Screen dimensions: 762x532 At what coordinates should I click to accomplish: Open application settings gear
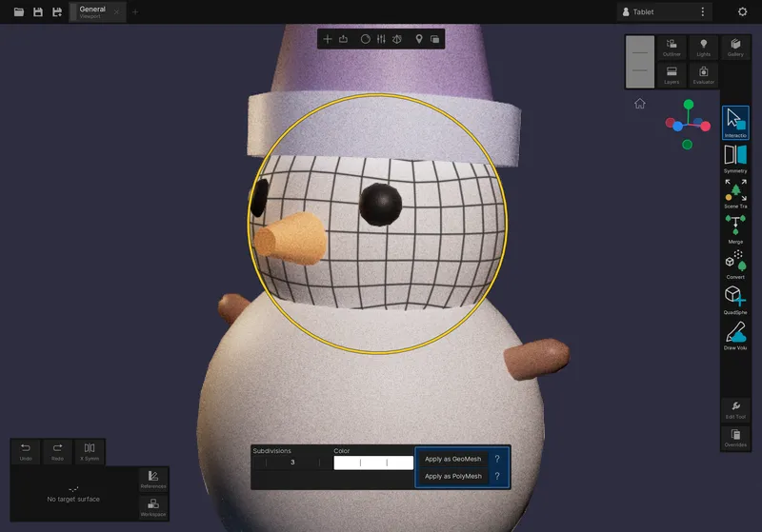tap(743, 12)
